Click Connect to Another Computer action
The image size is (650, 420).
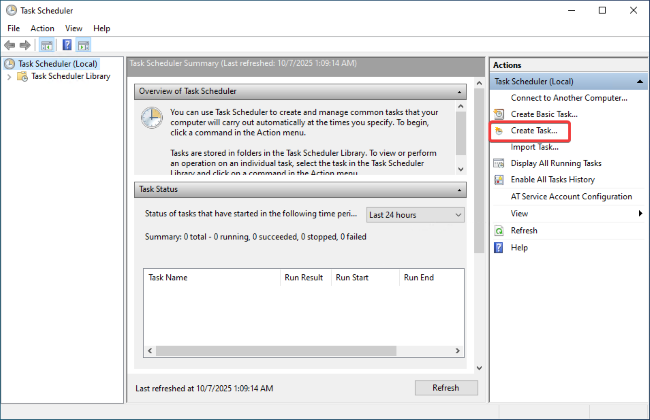(x=568, y=98)
